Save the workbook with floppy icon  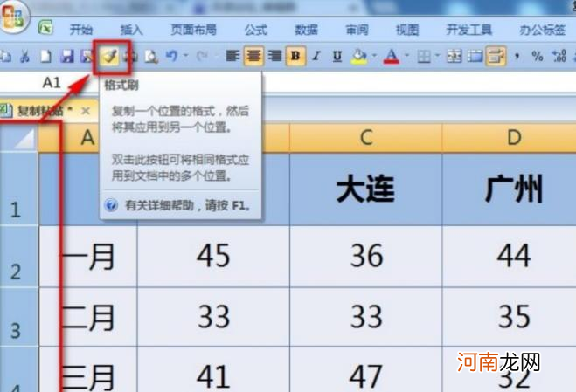[66, 56]
